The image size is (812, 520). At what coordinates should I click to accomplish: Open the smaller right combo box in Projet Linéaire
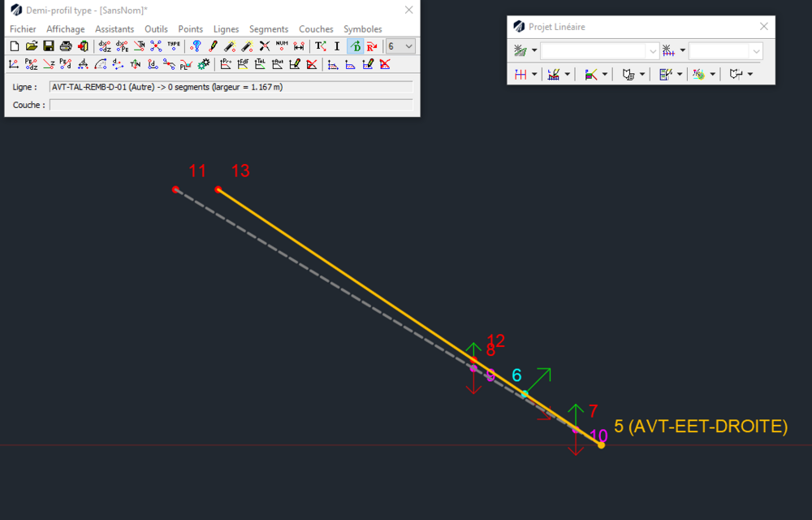pyautogui.click(x=725, y=50)
